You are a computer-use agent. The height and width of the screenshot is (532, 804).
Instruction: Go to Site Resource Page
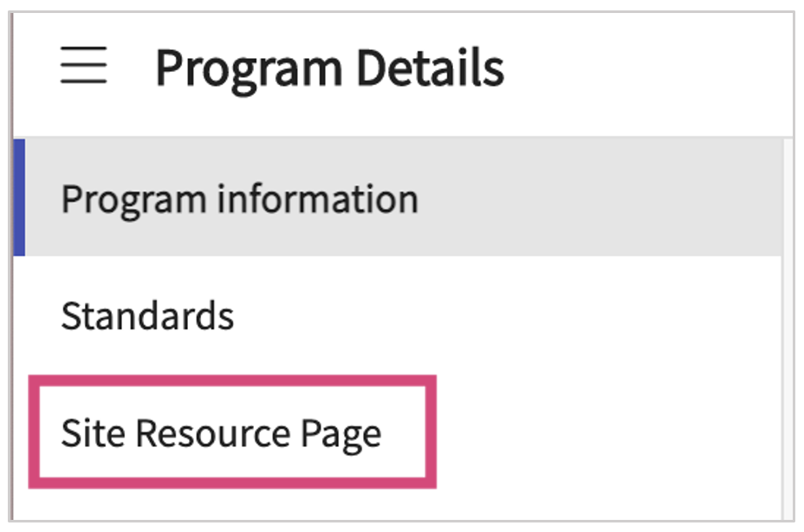[x=221, y=433]
